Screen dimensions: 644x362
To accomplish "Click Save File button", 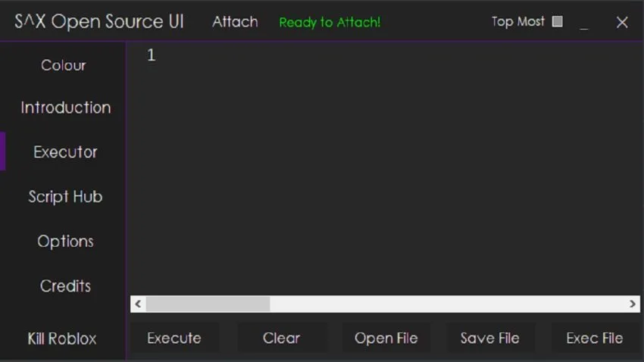I will coord(490,339).
